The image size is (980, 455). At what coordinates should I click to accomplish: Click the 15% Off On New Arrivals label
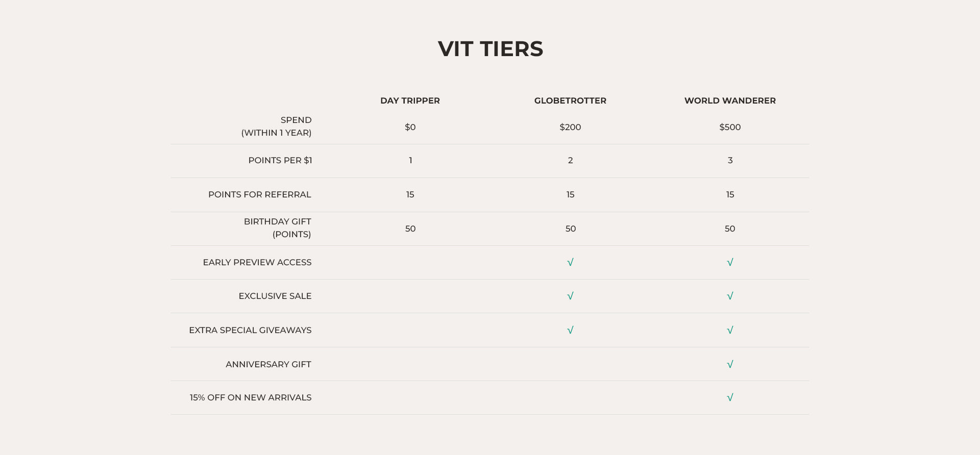click(x=250, y=397)
